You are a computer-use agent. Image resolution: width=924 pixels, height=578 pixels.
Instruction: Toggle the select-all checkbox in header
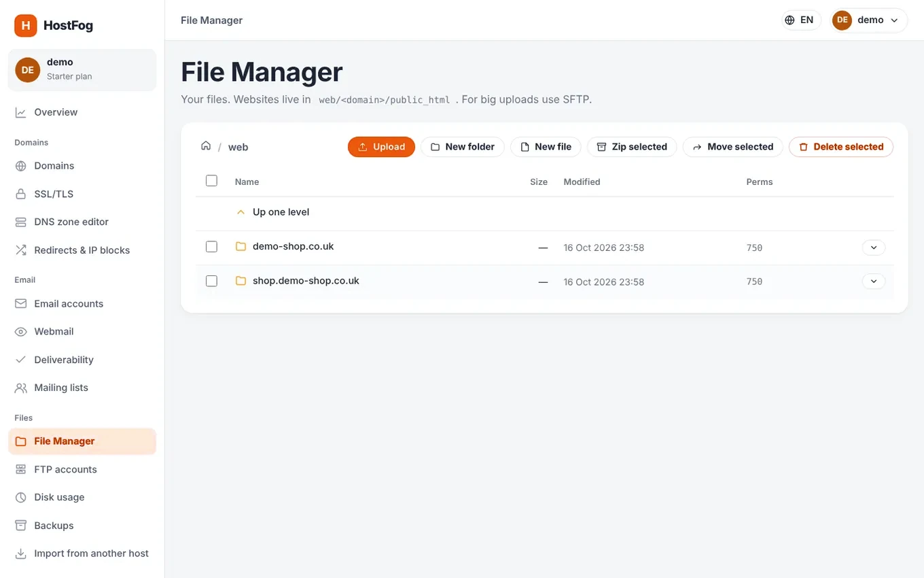(211, 181)
